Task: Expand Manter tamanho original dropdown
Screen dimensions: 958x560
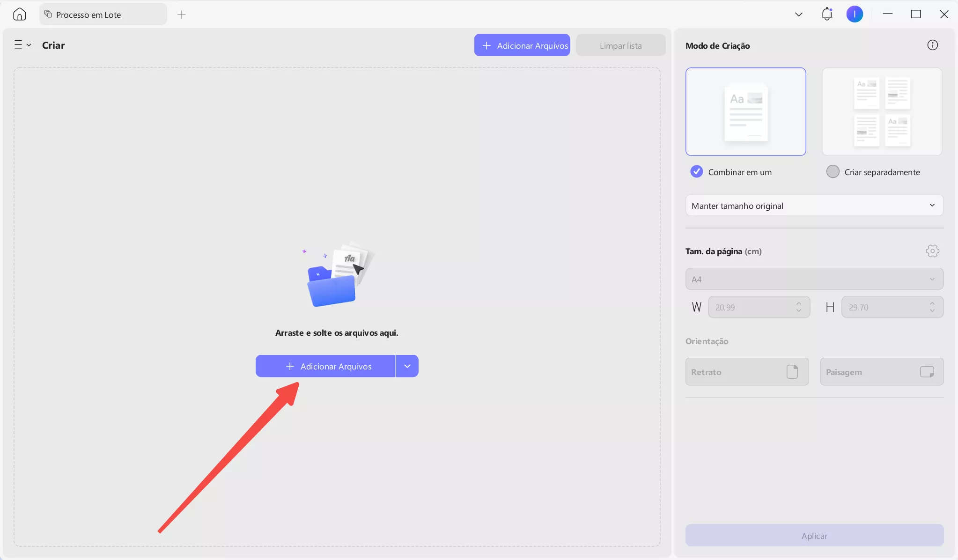Action: click(814, 206)
